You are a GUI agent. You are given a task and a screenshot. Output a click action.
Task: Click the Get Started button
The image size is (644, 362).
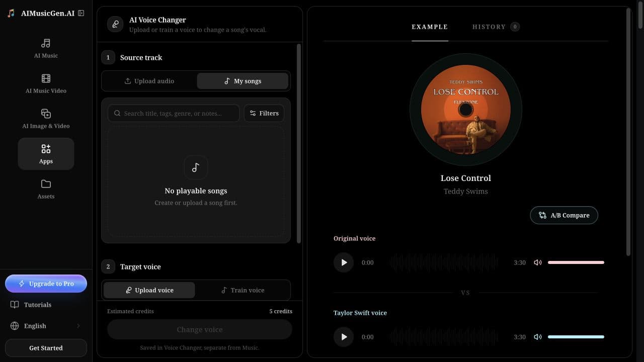point(46,348)
